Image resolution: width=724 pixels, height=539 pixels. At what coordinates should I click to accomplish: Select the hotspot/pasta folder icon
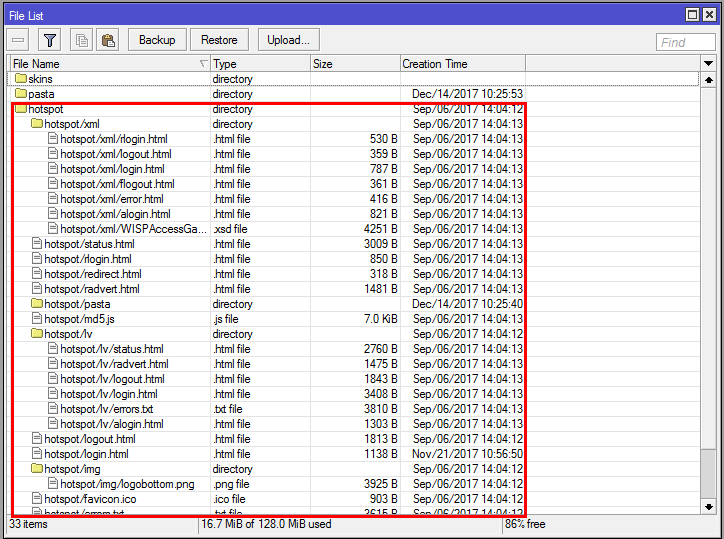(37, 304)
